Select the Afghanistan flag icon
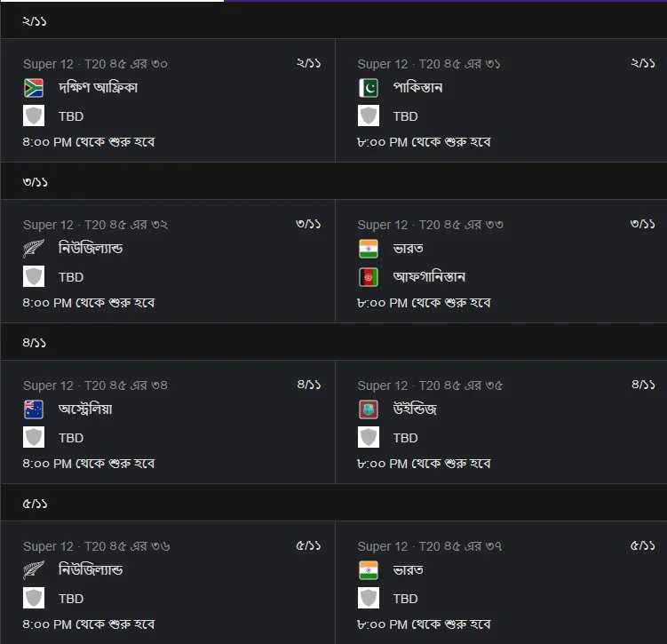Screen dimensions: 667x644 click(x=369, y=277)
